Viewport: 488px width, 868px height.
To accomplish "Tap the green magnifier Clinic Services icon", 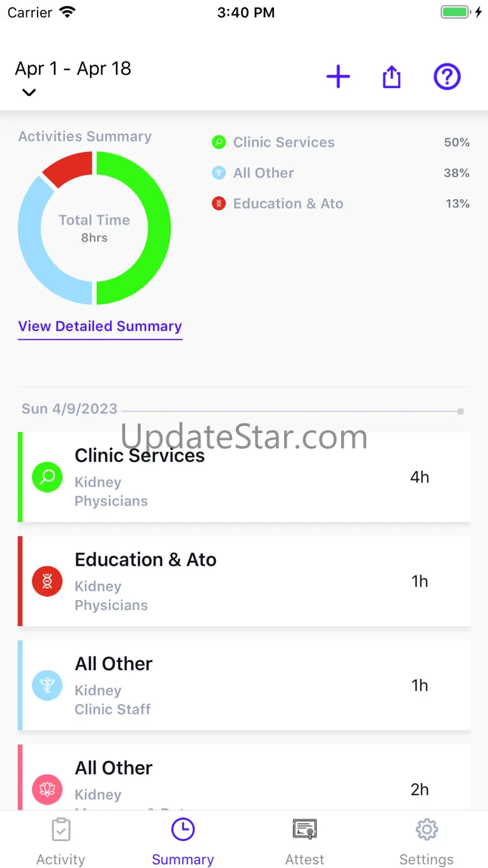I will (x=47, y=477).
